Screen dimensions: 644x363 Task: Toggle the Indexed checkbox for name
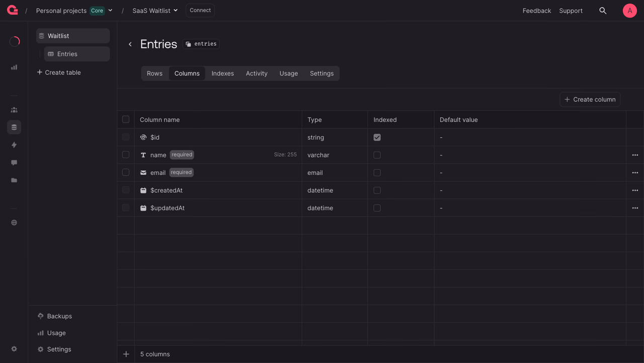point(377,155)
